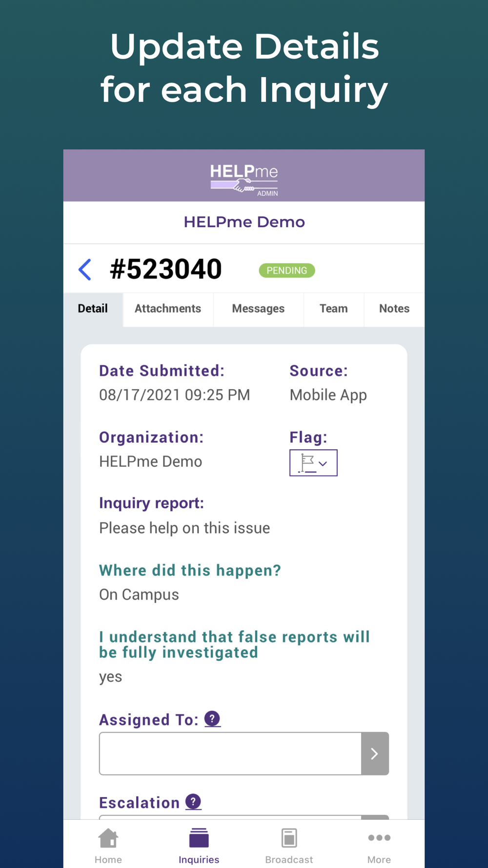Switch to the Notes tab

point(394,309)
